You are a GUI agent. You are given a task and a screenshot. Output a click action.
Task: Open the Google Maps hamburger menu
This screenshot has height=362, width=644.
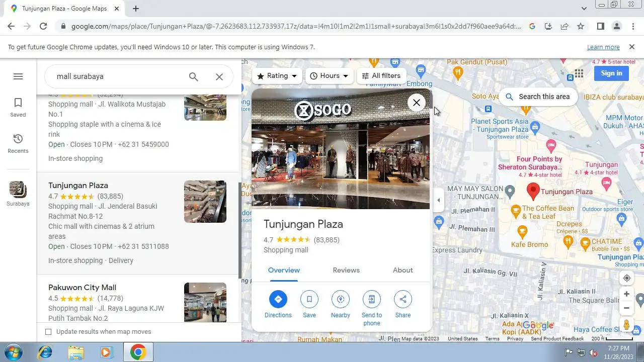[x=18, y=76]
